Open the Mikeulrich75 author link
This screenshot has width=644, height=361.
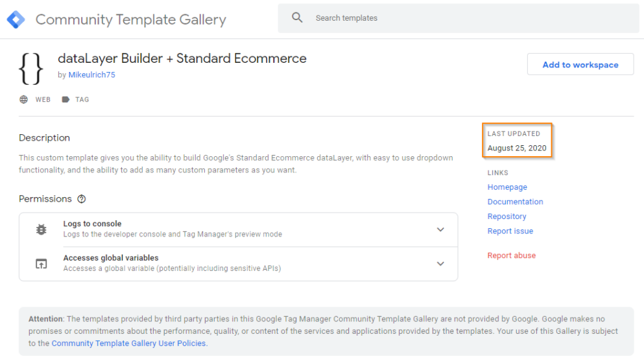pos(91,75)
